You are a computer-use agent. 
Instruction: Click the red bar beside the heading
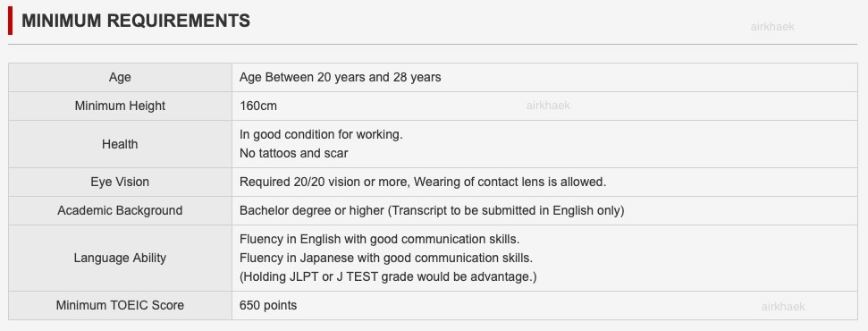click(10, 21)
